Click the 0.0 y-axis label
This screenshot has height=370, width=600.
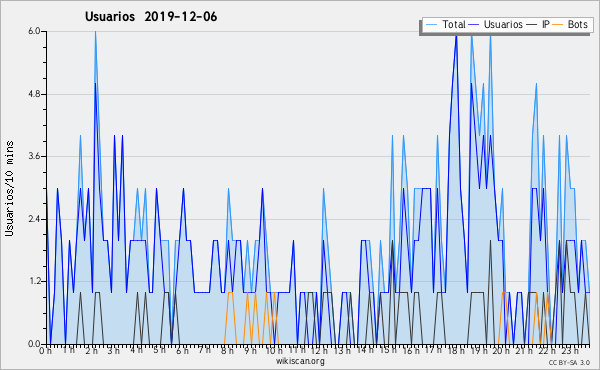coord(34,344)
